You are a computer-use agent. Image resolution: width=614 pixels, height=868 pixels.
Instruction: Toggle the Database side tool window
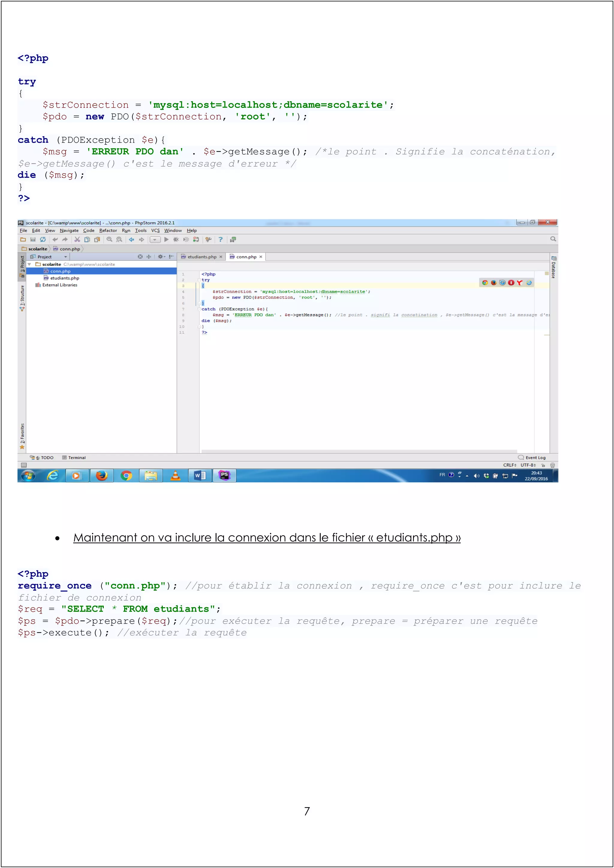(x=553, y=267)
